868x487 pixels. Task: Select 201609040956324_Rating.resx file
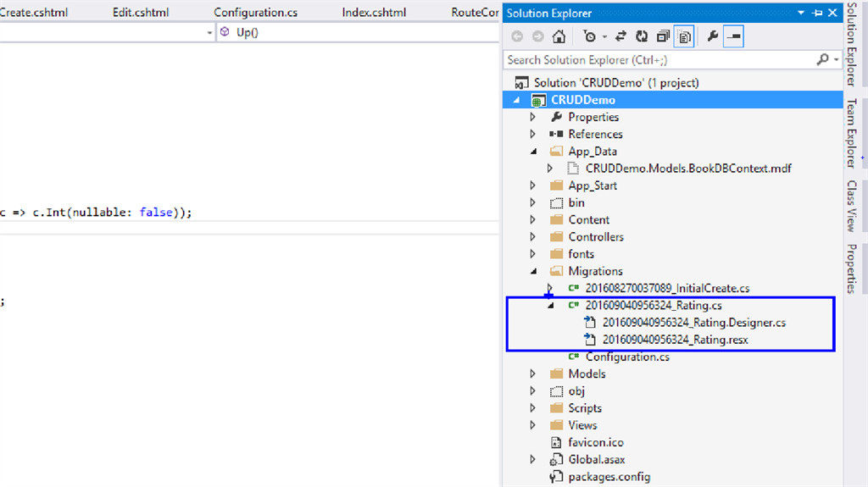pos(675,340)
